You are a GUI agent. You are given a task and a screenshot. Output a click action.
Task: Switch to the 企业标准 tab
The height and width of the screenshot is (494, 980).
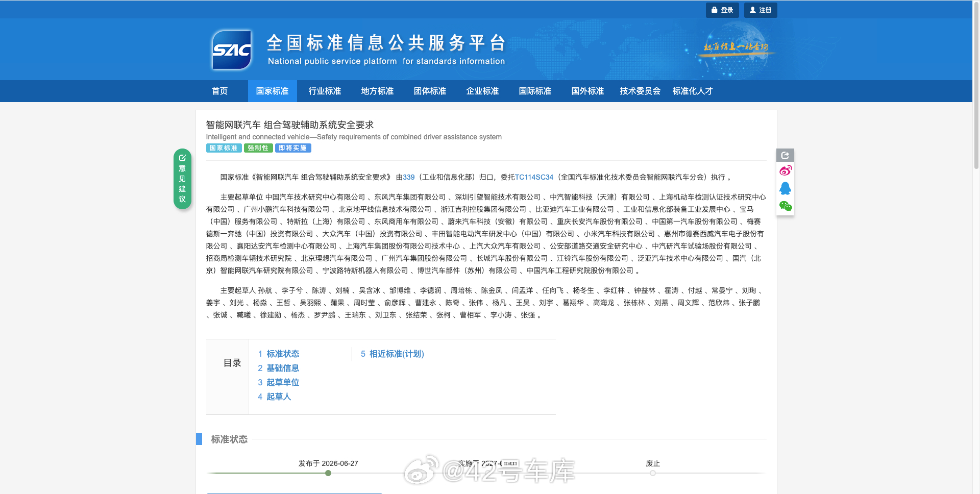(482, 91)
